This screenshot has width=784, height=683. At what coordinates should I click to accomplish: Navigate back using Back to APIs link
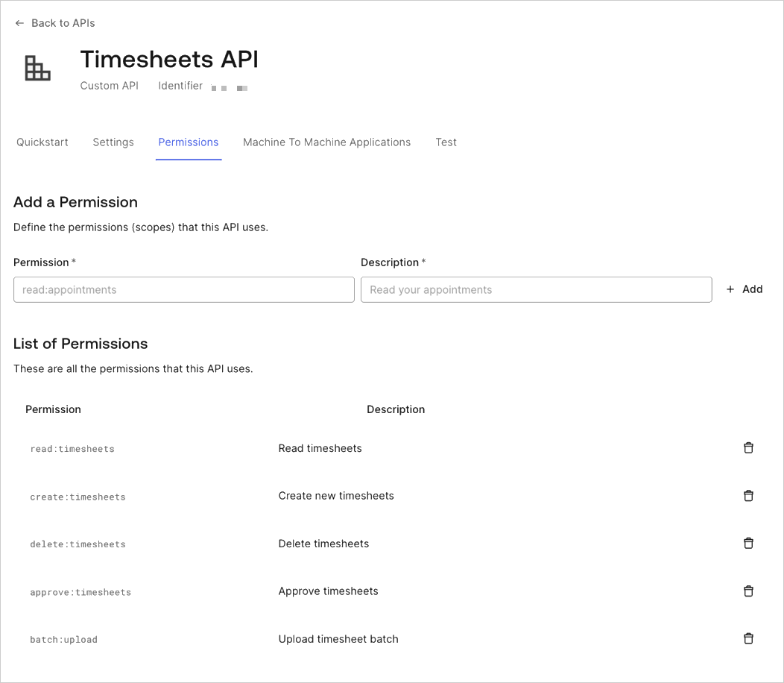point(63,23)
